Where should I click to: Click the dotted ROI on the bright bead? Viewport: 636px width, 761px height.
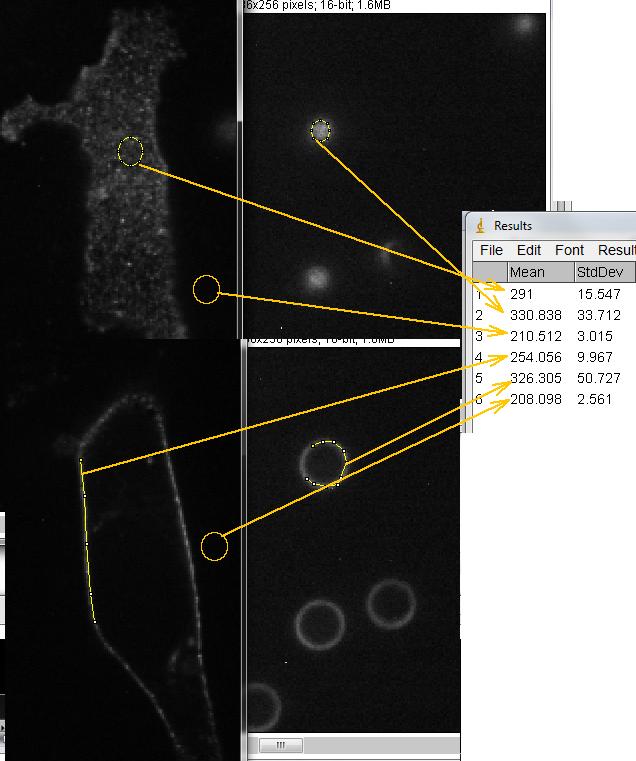(x=320, y=130)
